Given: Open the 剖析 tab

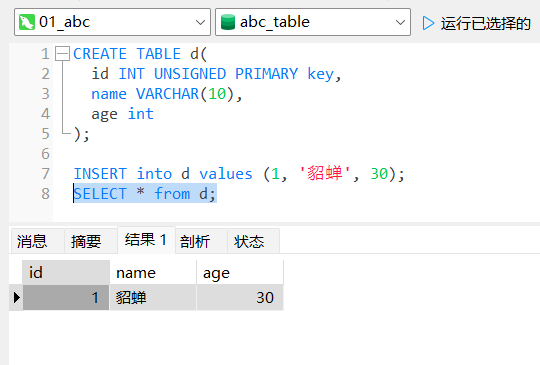Looking at the screenshot, I should click(x=201, y=241).
